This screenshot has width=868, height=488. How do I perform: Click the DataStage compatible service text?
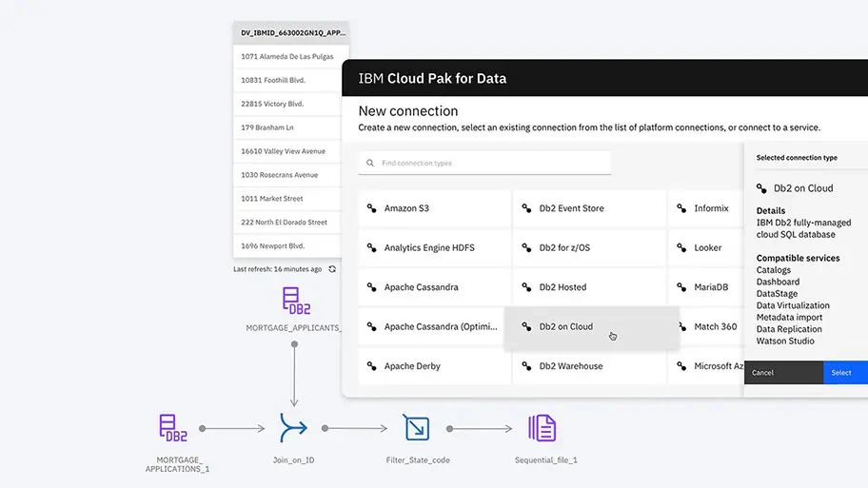pos(777,294)
